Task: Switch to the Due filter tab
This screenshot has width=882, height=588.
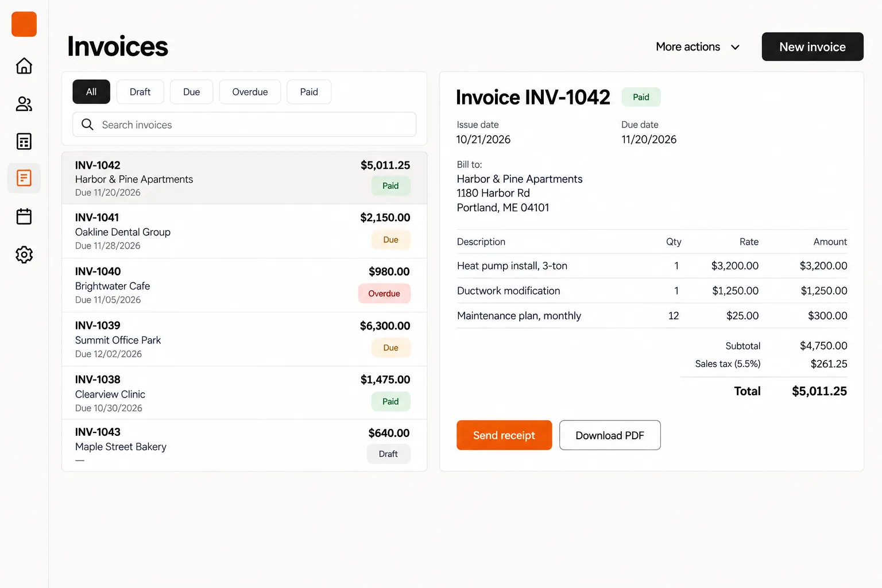Action: point(192,92)
